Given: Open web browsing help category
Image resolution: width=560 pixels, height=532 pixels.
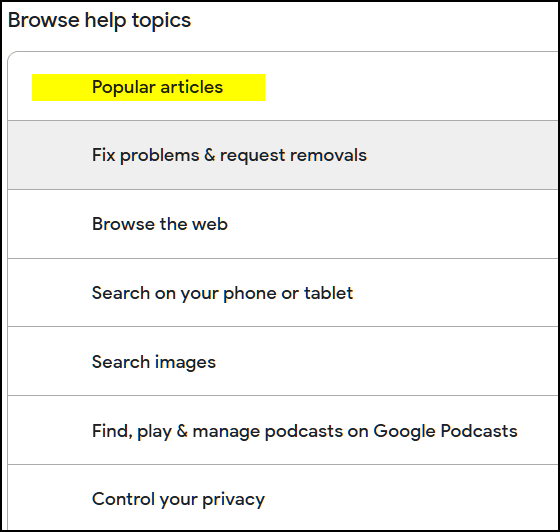Looking at the screenshot, I should (282, 224).
